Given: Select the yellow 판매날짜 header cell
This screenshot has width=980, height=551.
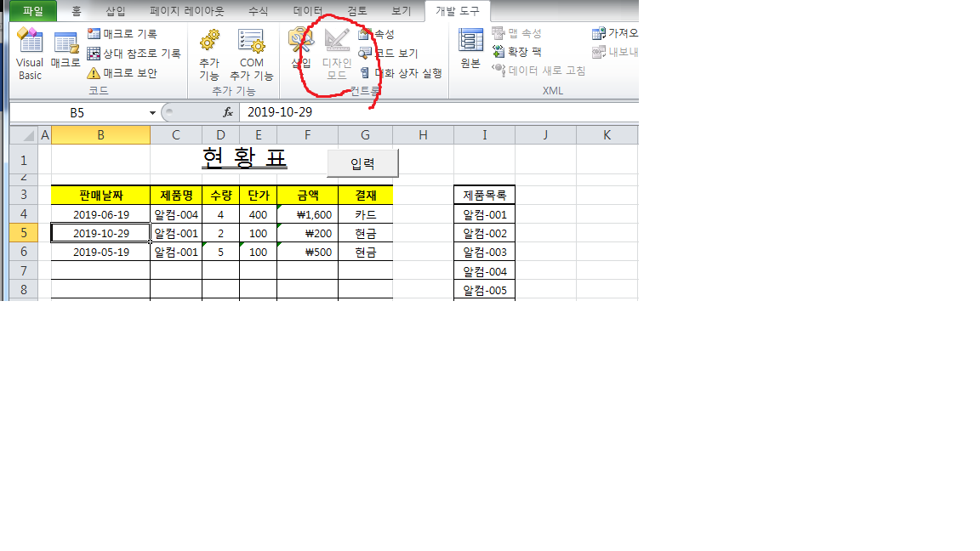Looking at the screenshot, I should (100, 196).
